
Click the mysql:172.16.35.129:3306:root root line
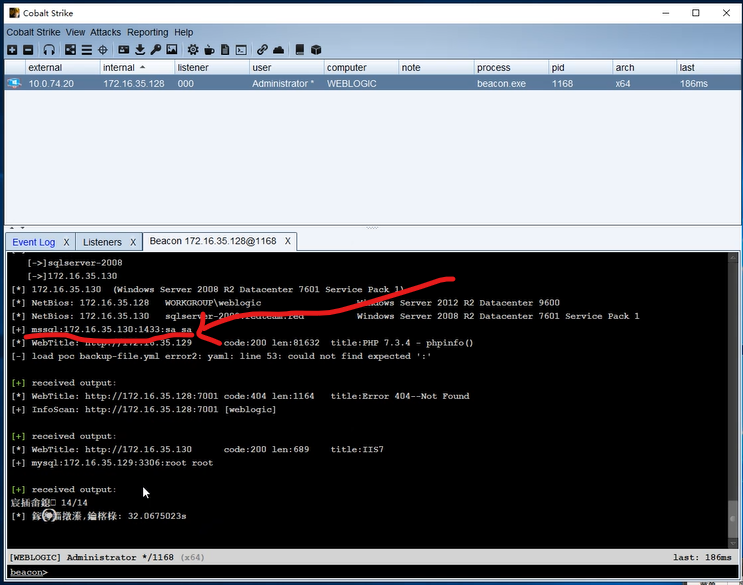pos(112,463)
